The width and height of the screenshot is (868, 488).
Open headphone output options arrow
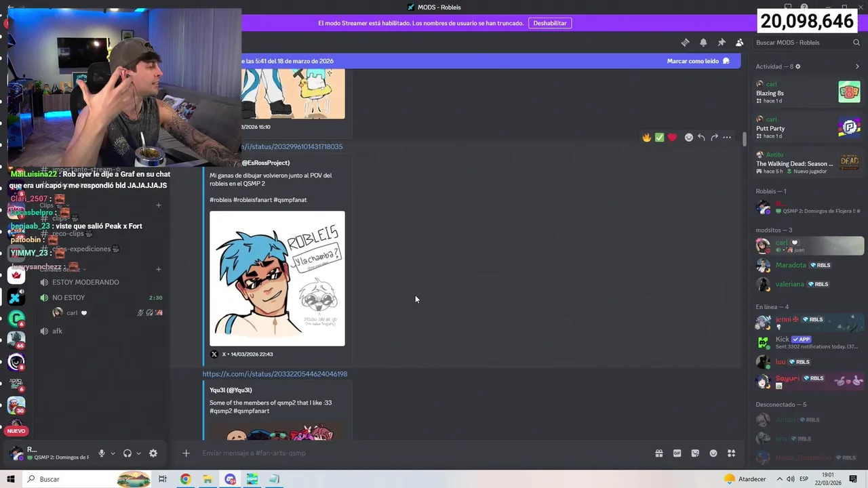coord(138,453)
